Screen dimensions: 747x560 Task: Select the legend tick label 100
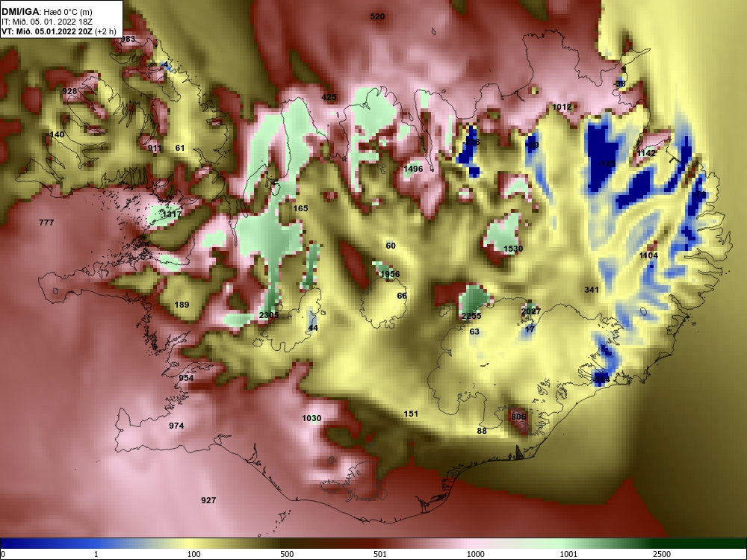pos(193,554)
